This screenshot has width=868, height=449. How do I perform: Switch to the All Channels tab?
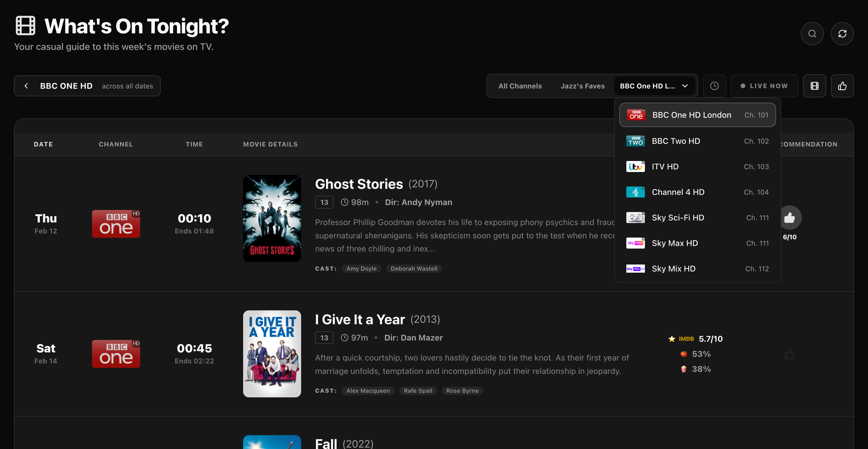point(520,86)
